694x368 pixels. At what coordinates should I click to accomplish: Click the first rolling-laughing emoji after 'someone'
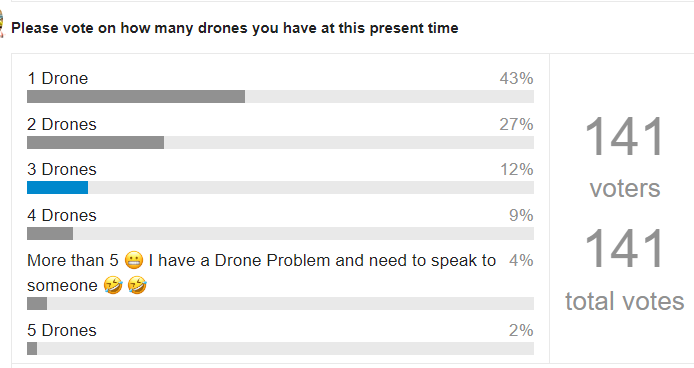113,286
